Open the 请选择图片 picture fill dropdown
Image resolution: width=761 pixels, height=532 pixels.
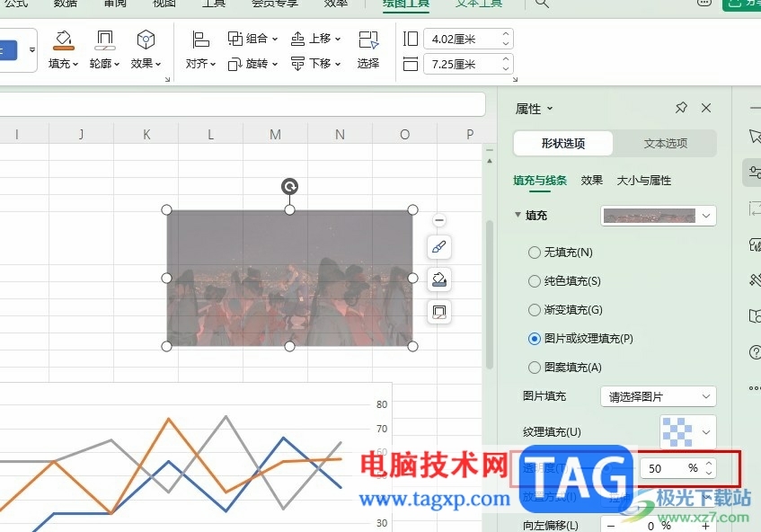(658, 396)
